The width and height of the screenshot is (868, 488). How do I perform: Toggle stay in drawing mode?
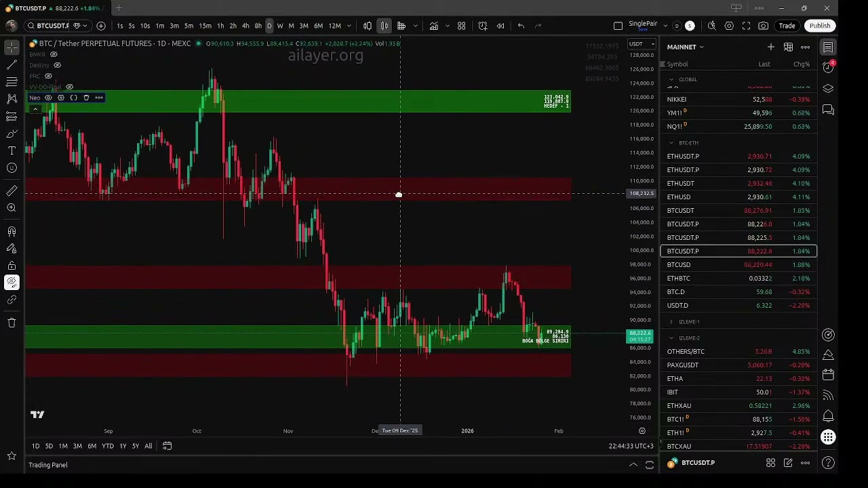point(12,248)
